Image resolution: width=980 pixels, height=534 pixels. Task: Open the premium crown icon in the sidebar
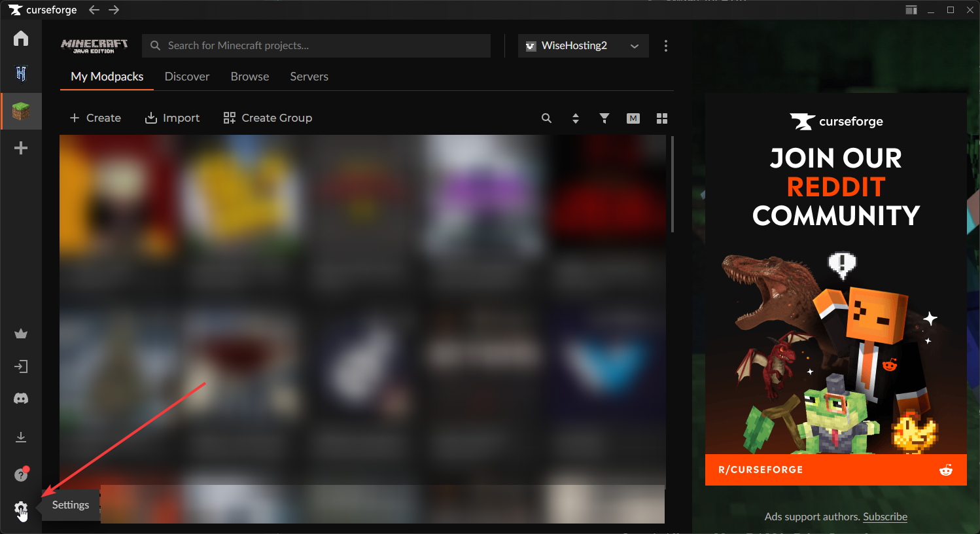pyautogui.click(x=21, y=334)
